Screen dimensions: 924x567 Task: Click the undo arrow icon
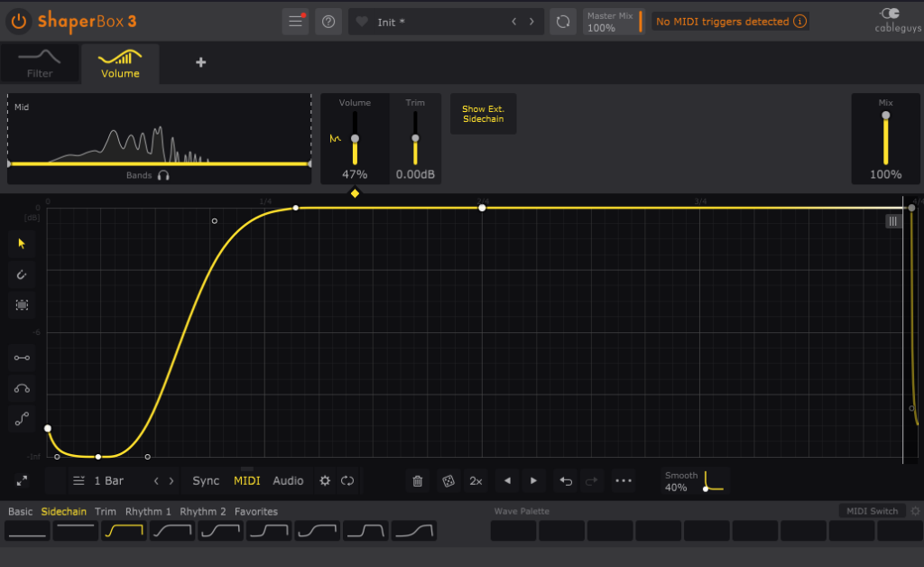(566, 481)
